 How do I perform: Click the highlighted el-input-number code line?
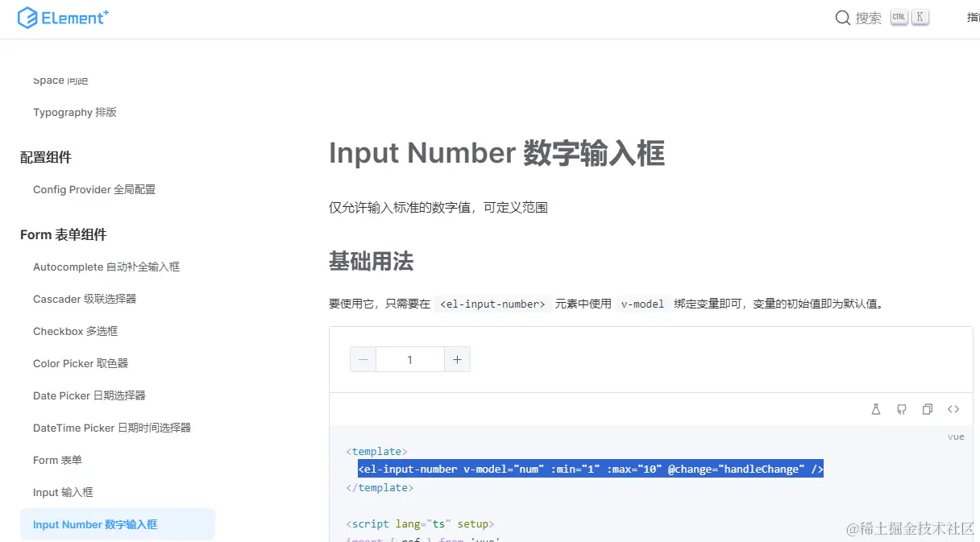click(591, 469)
